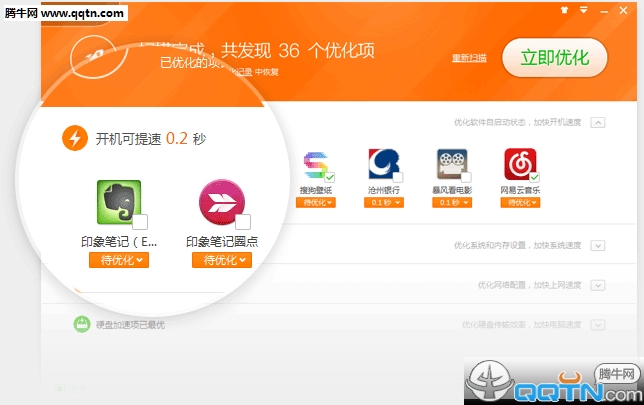The image size is (644, 405).
Task: Click the lightning boot speed icon
Action: [x=75, y=138]
